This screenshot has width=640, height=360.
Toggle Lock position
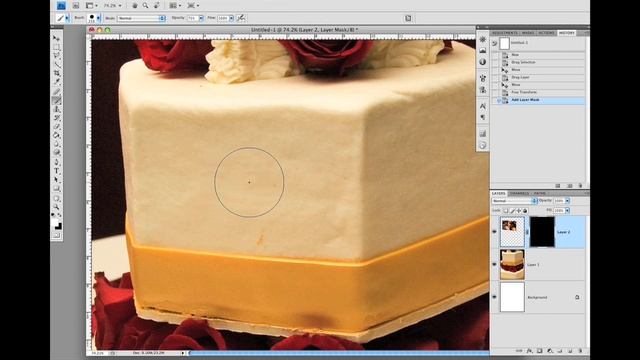pyautogui.click(x=518, y=211)
